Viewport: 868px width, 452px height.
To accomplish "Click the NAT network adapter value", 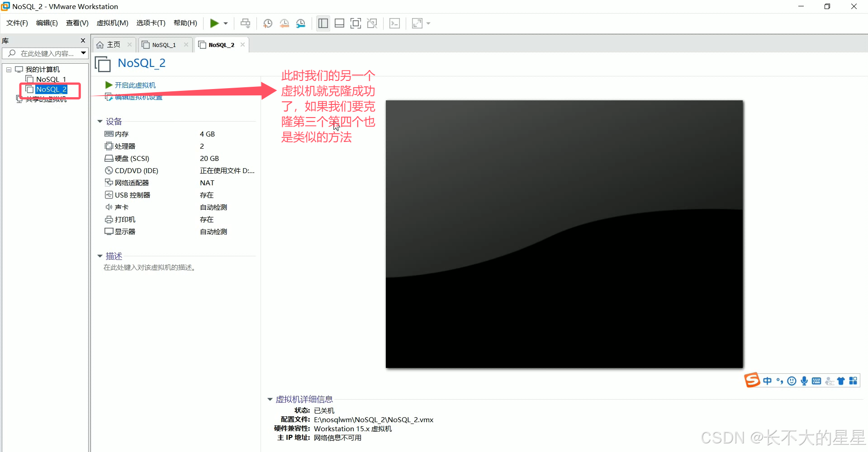I will click(207, 183).
